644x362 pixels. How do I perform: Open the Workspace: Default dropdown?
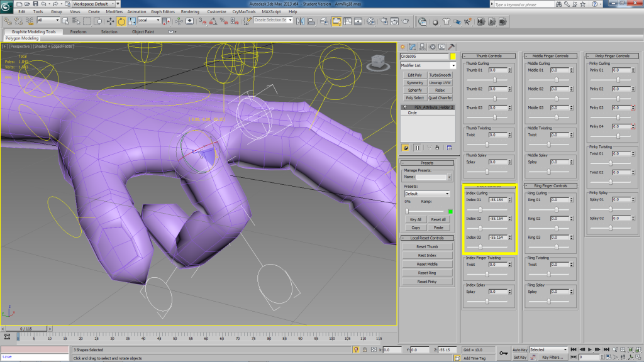pyautogui.click(x=96, y=4)
